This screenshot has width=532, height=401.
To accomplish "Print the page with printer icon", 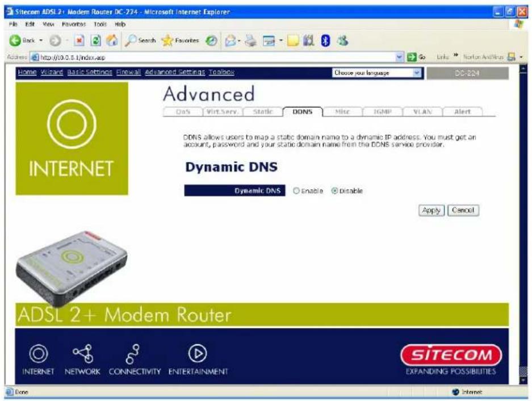I will 251,41.
